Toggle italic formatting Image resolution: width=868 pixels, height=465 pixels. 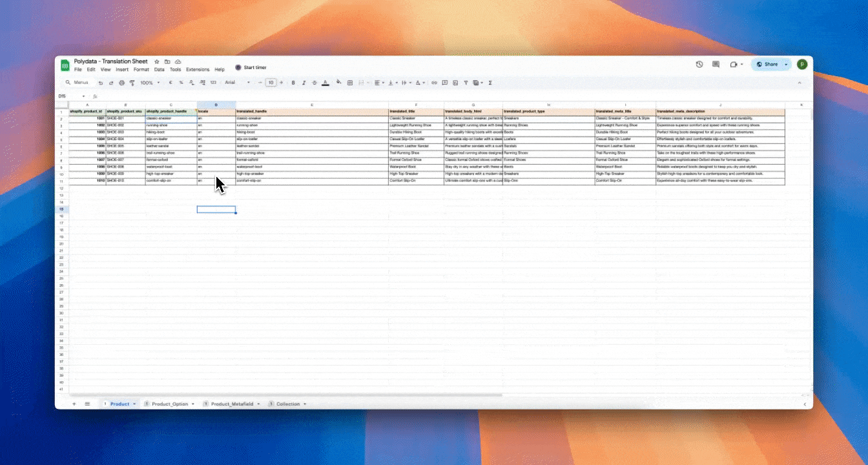click(x=304, y=83)
